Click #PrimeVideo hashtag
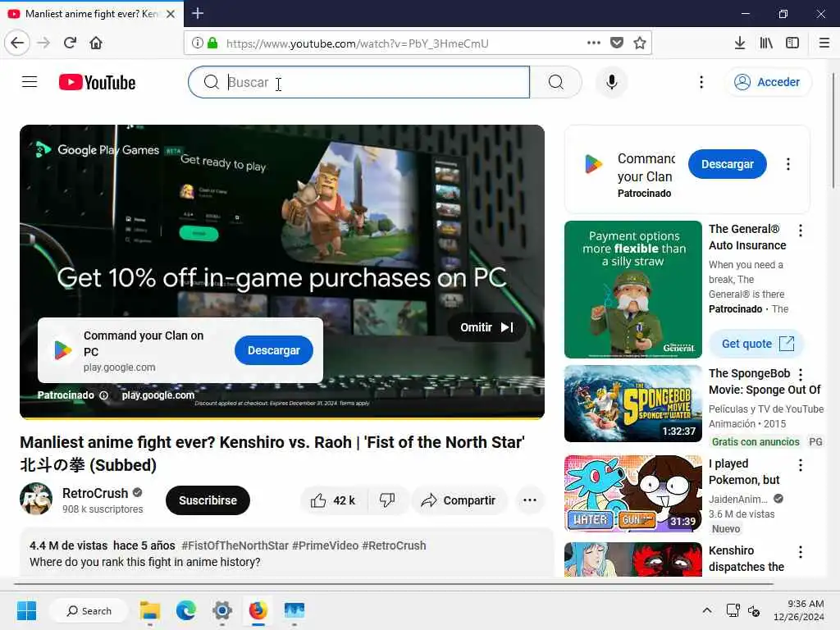 pos(325,546)
